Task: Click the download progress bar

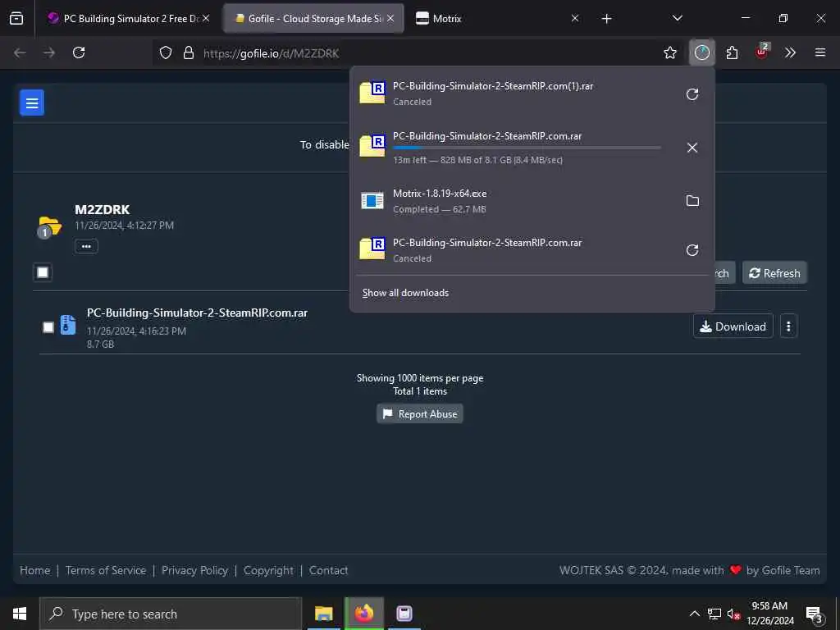Action: pos(527,148)
